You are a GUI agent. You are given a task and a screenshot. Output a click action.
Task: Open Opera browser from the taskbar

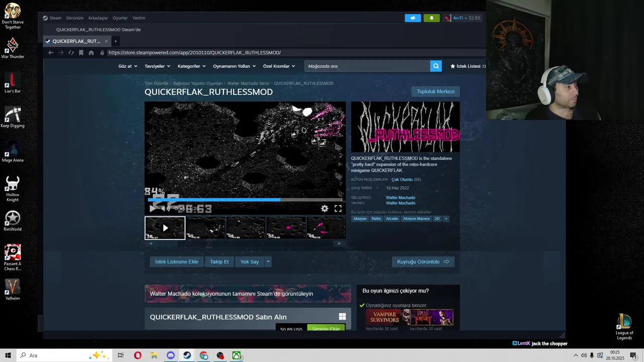[137, 355]
